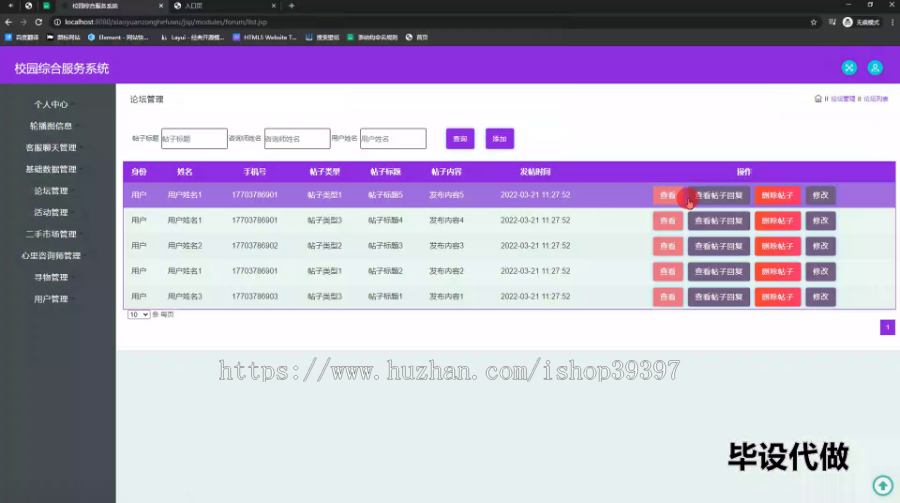Image resolution: width=900 pixels, height=503 pixels.
Task: Click the site info icon in the address bar
Action: point(57,22)
